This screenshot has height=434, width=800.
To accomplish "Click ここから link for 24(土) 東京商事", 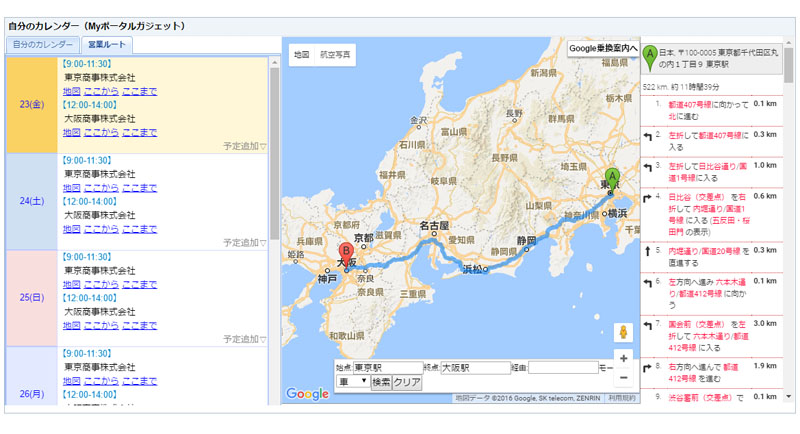I will [101, 188].
